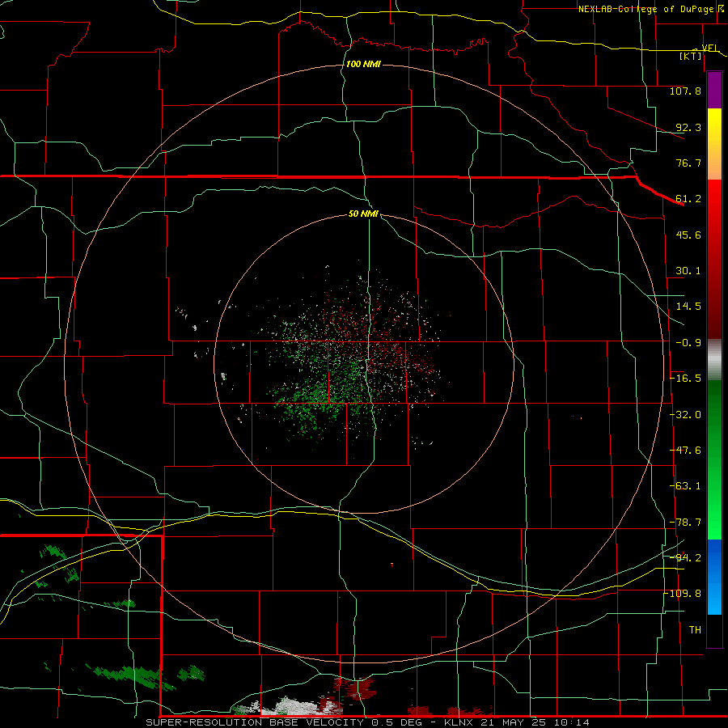Click the -78.7 legend value
Image resolution: width=728 pixels, height=728 pixels.
pos(685,523)
